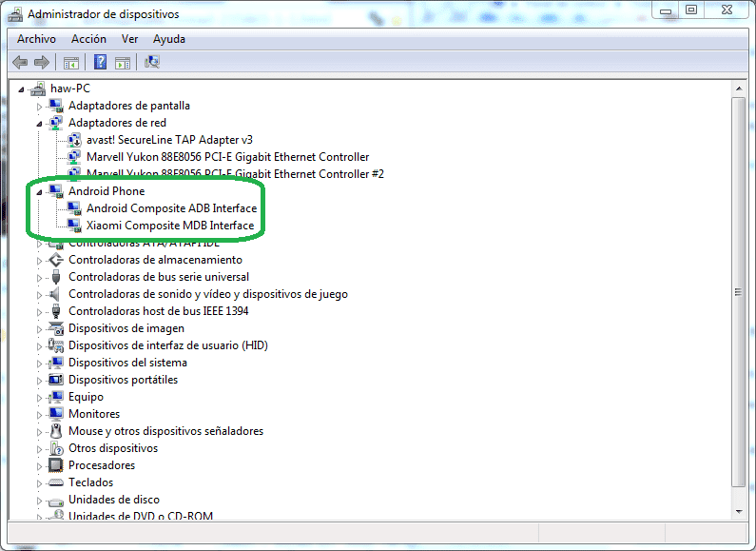The width and height of the screenshot is (756, 551).
Task: Toggle the console tree pane icon
Action: click(x=71, y=63)
